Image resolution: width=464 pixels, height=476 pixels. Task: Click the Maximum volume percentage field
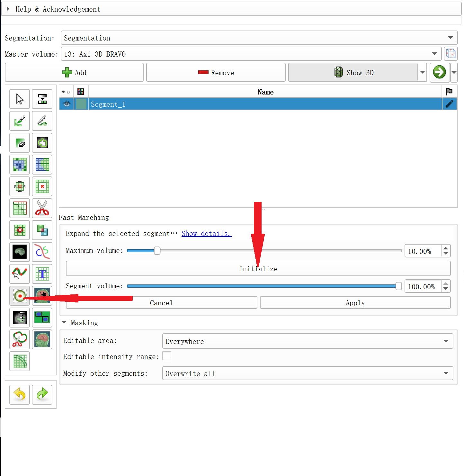pos(422,251)
